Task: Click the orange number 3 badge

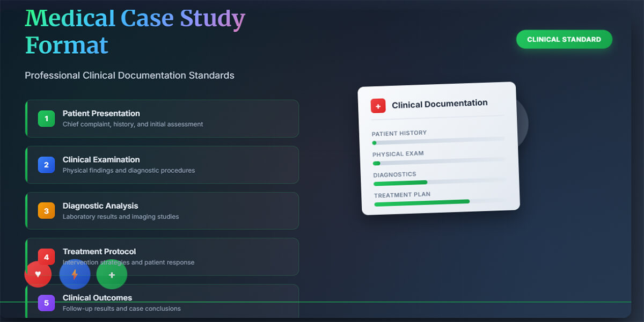Action: 46,210
